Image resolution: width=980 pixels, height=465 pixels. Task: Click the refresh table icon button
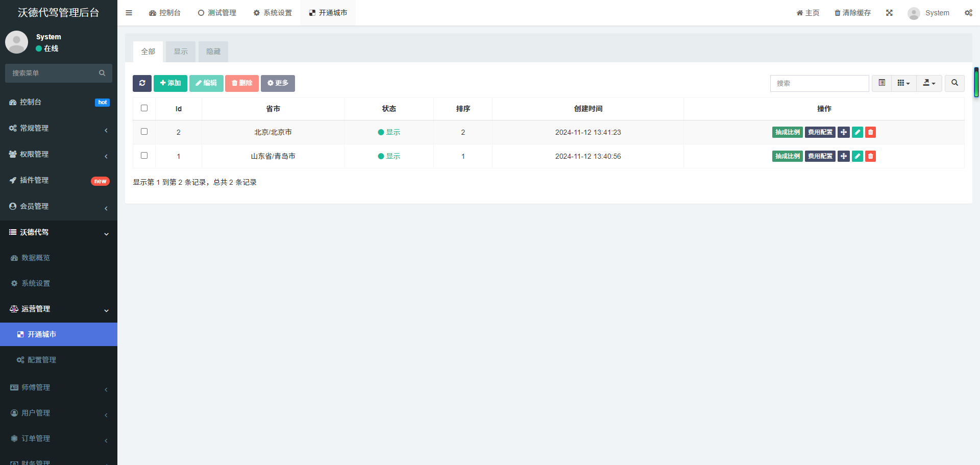pos(142,83)
